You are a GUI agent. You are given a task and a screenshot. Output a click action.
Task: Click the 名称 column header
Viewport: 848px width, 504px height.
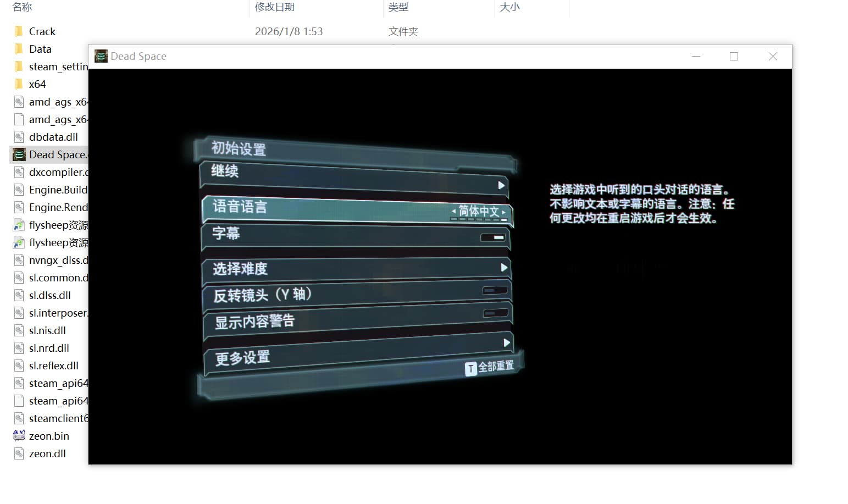point(21,7)
